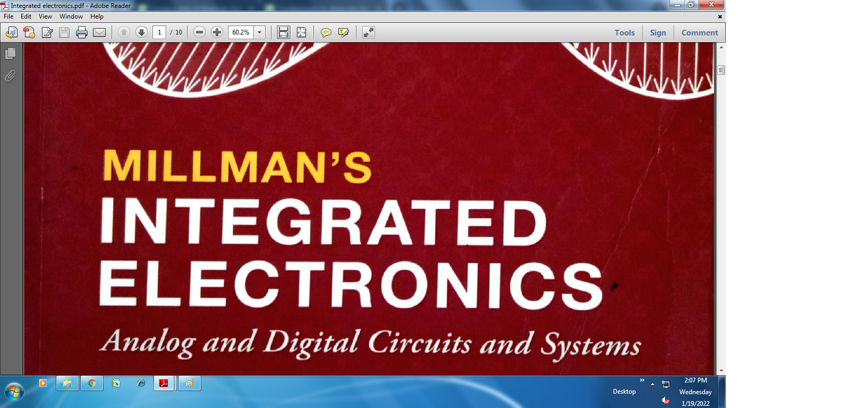Click the network tray icon
The image size is (868, 408).
[x=666, y=384]
